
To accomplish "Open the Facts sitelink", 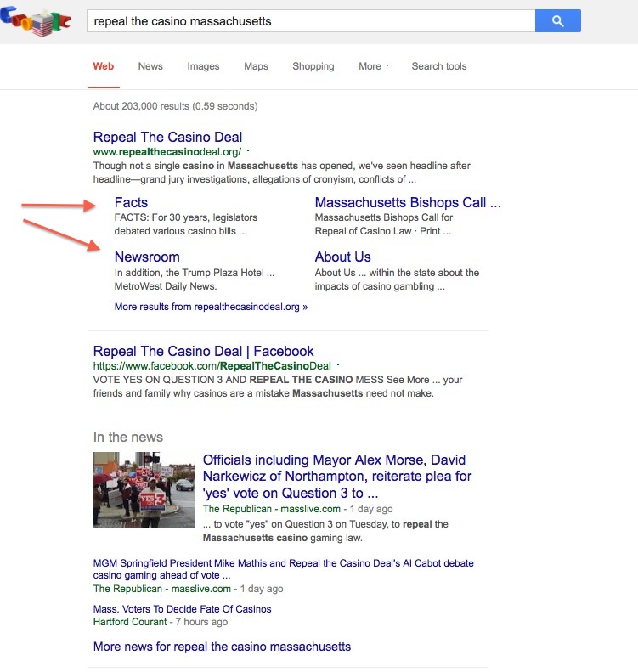I will tap(131, 202).
